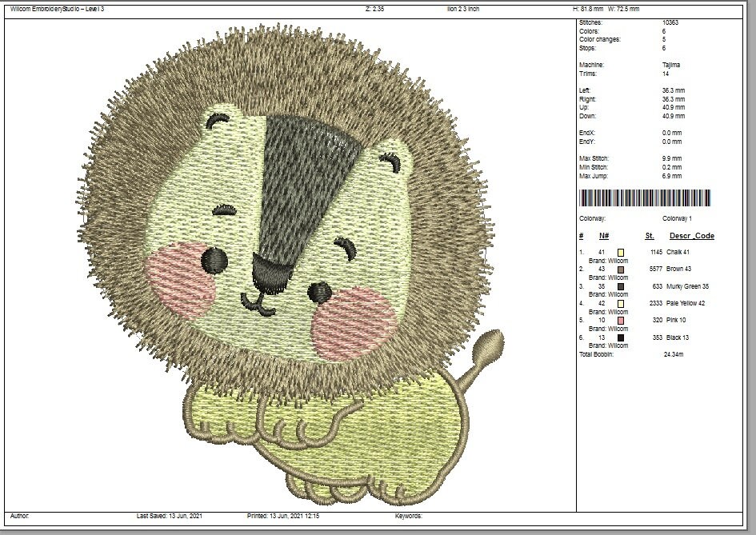Click the Brown 43 color swatch
This screenshot has width=756, height=535.
621,269
